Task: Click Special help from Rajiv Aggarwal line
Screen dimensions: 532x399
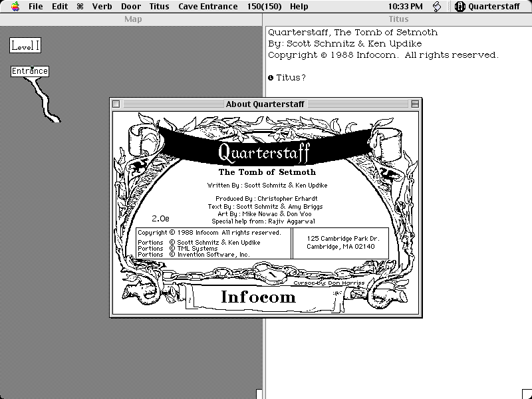Action: pos(263,221)
